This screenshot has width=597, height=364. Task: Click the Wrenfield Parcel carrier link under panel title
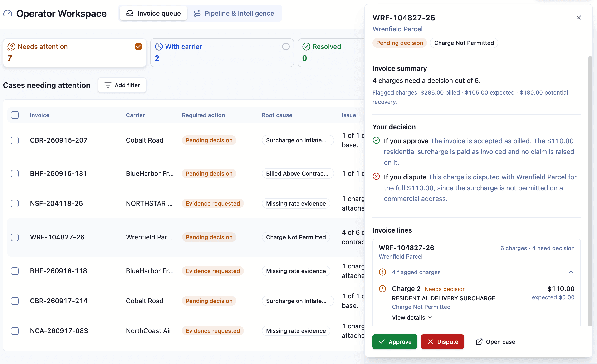tap(397, 29)
